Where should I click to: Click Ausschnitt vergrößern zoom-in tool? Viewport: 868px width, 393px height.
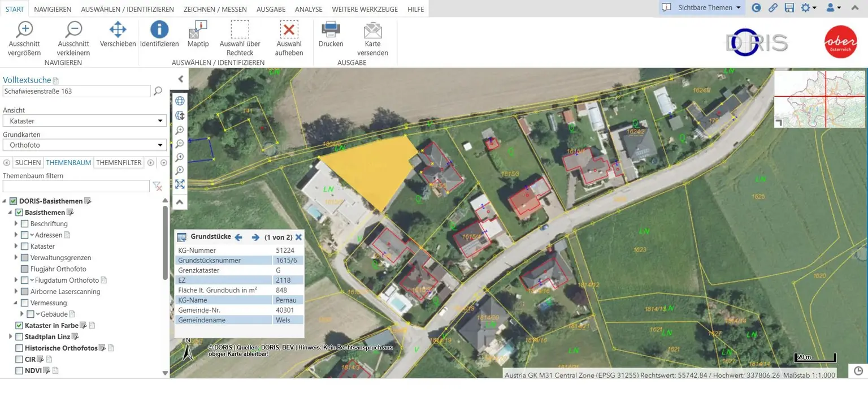[24, 30]
